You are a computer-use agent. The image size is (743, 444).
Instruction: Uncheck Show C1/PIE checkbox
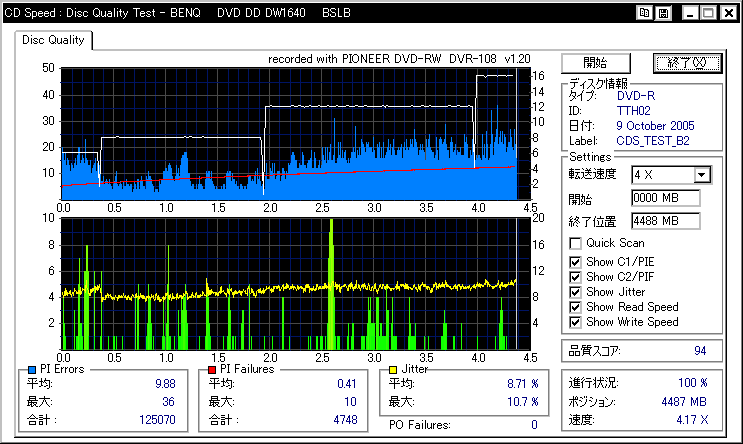click(x=575, y=262)
